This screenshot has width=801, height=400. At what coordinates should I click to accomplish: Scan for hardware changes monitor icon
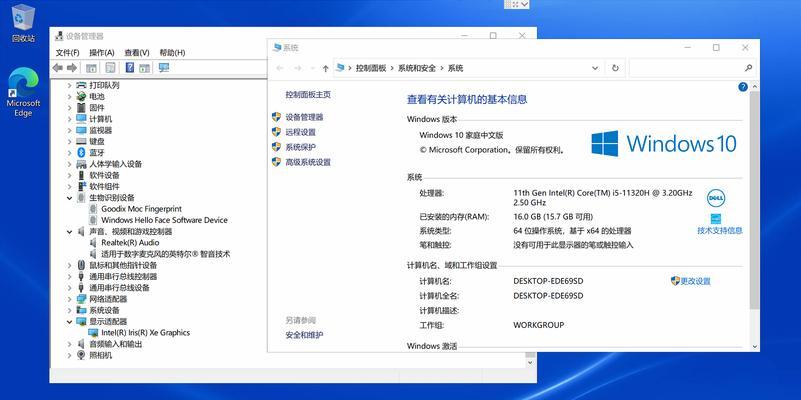164,67
